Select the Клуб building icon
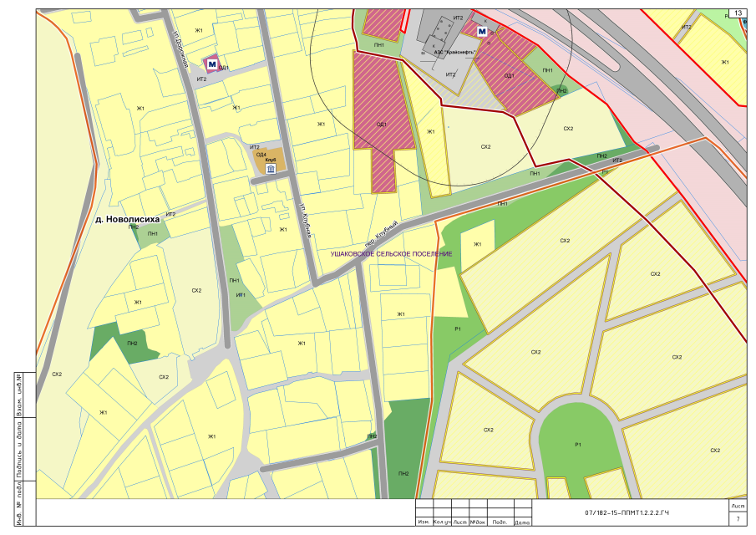 pyautogui.click(x=271, y=169)
